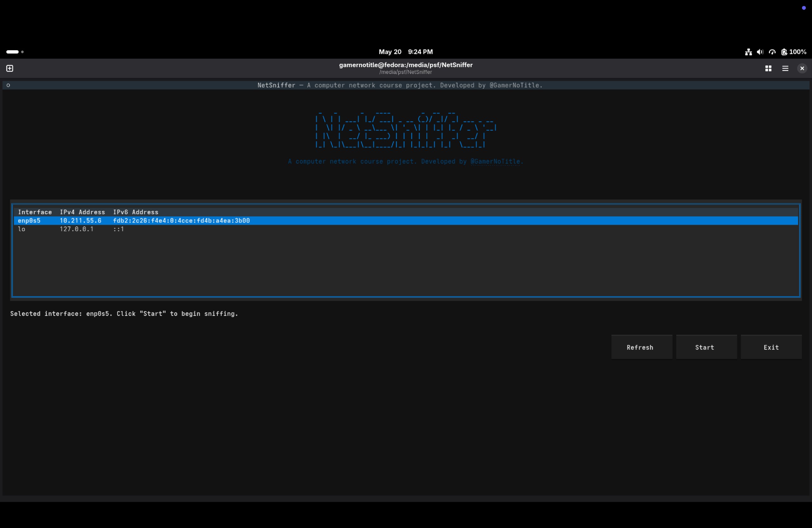Click the Activities workspace indicator pill
This screenshot has width=812, height=528.
(x=15, y=52)
